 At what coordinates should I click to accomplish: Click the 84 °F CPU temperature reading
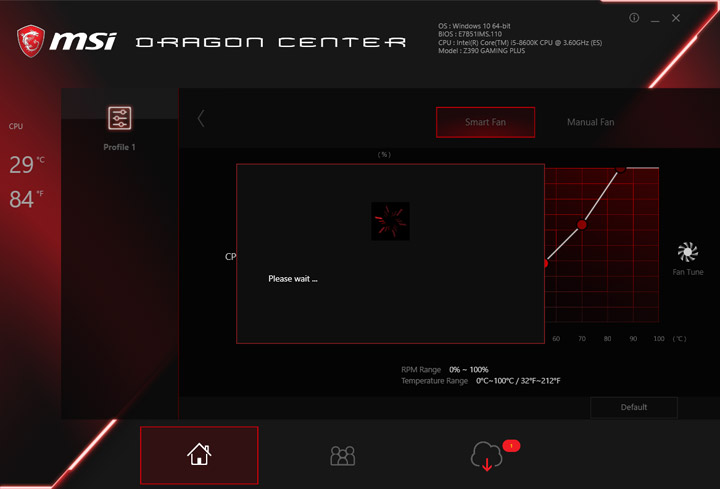click(x=26, y=199)
